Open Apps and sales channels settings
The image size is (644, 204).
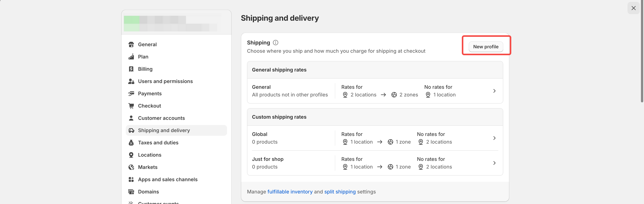point(167,179)
